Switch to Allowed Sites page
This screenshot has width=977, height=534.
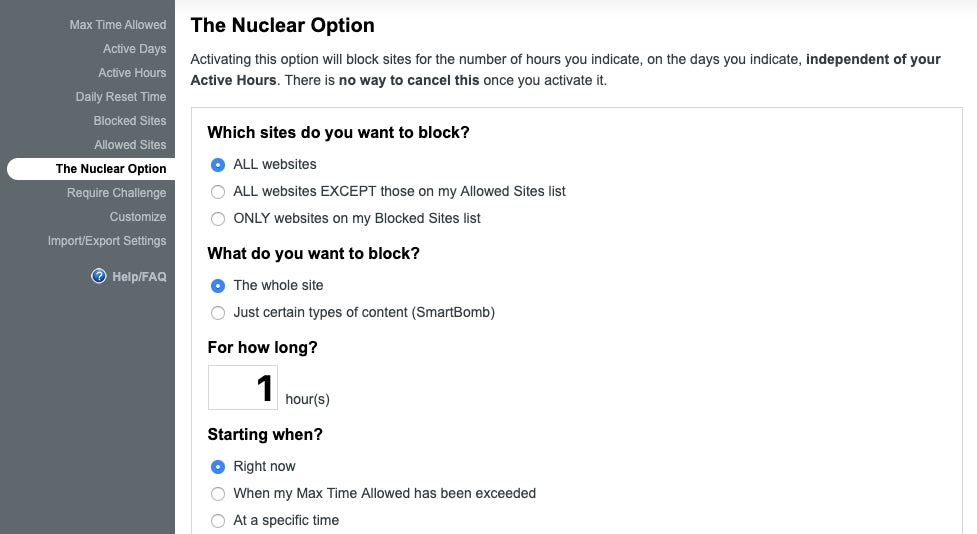pos(130,145)
